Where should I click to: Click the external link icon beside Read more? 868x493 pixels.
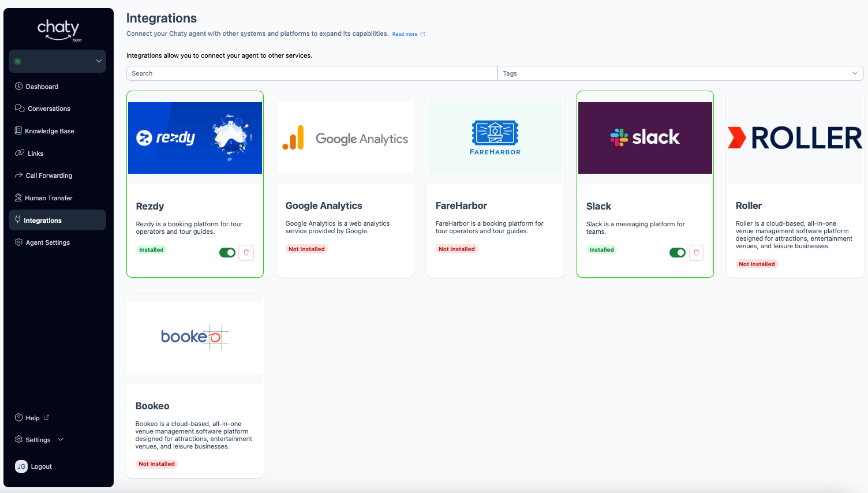point(422,34)
